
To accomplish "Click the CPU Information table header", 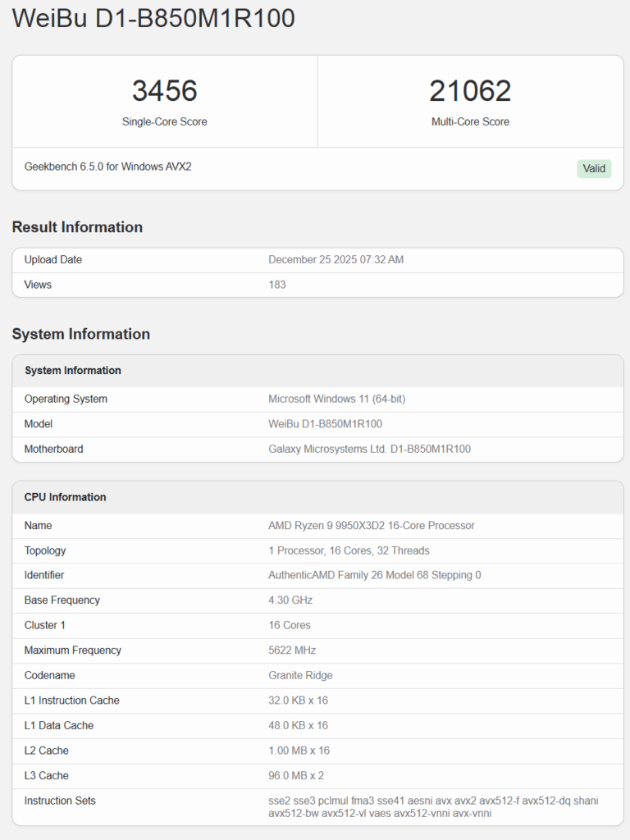I will point(66,497).
